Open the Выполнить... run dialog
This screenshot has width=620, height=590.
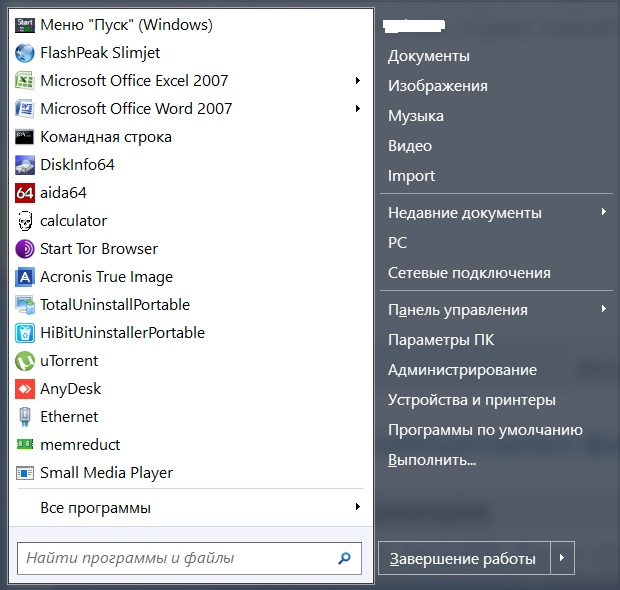[x=431, y=460]
